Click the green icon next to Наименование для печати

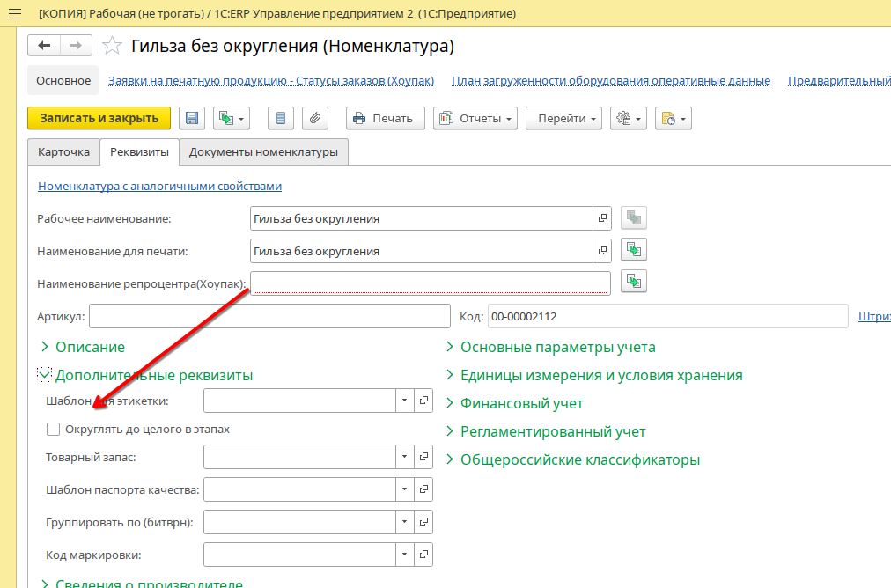634,250
